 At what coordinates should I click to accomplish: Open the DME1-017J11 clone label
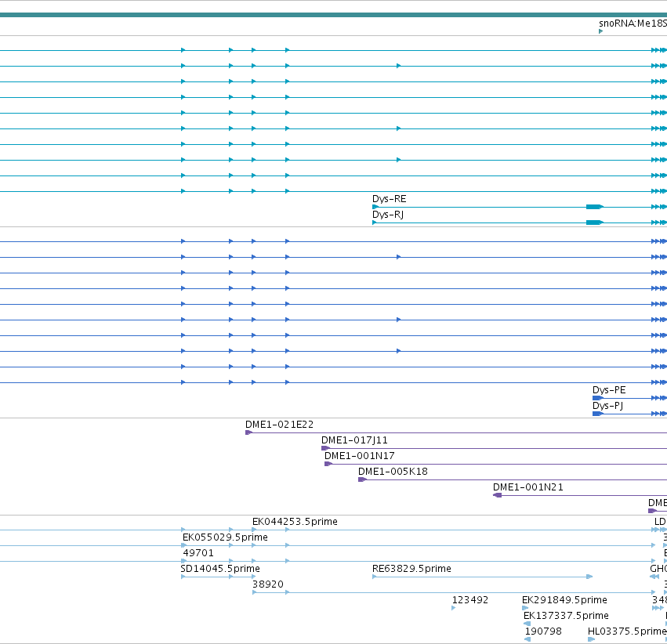354,440
